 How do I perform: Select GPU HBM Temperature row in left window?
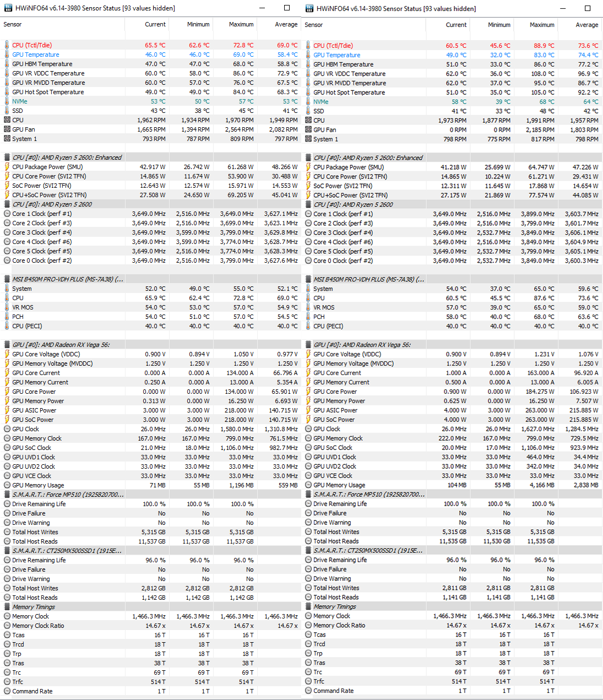click(150, 64)
